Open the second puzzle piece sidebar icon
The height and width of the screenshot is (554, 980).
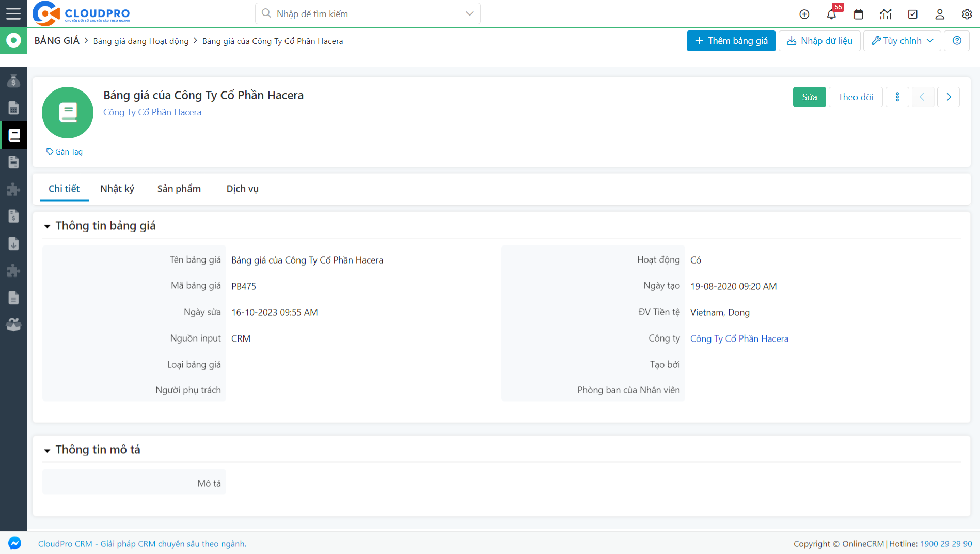tap(13, 270)
